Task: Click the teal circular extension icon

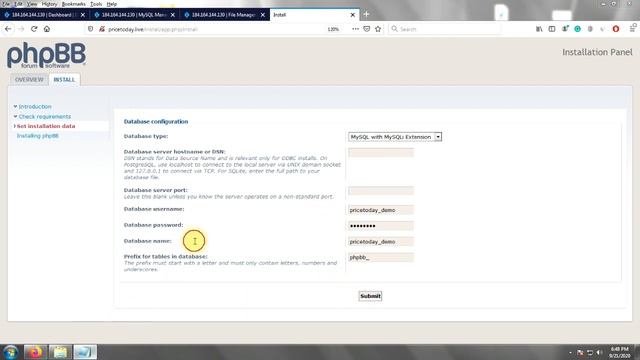Action: pos(578,29)
